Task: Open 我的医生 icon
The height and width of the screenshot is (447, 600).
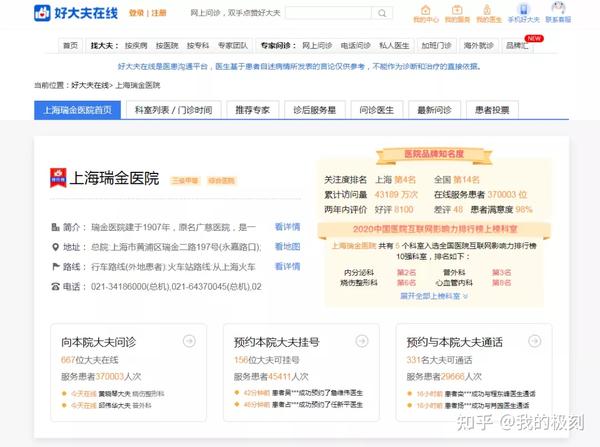Action: pyautogui.click(x=487, y=10)
